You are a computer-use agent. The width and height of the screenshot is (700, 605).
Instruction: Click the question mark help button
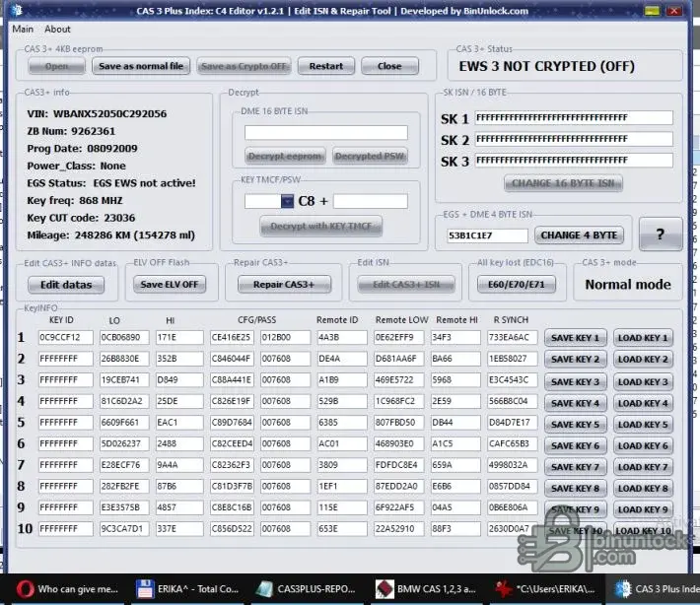pyautogui.click(x=661, y=234)
